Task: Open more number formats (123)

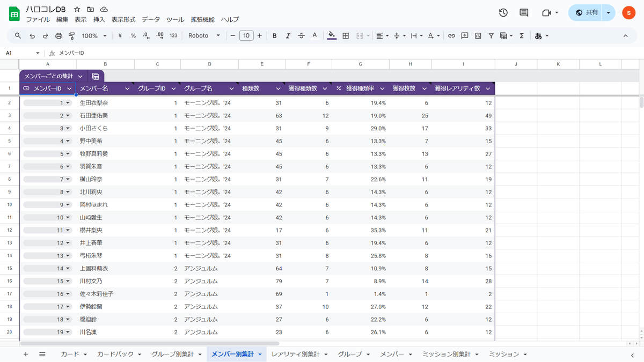Action: tap(173, 36)
